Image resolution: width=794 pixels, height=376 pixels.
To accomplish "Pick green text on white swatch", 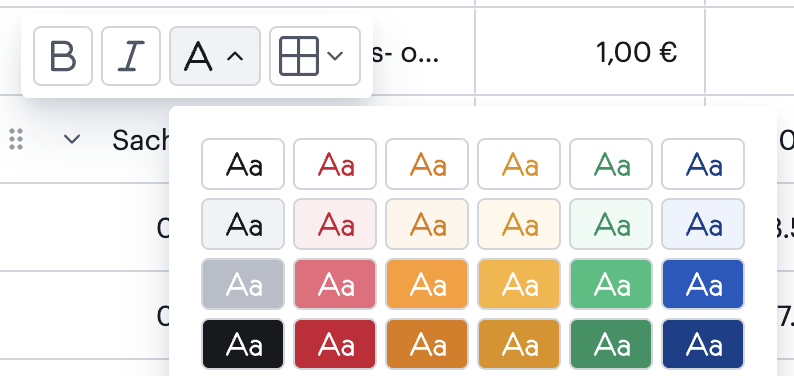I will click(611, 164).
